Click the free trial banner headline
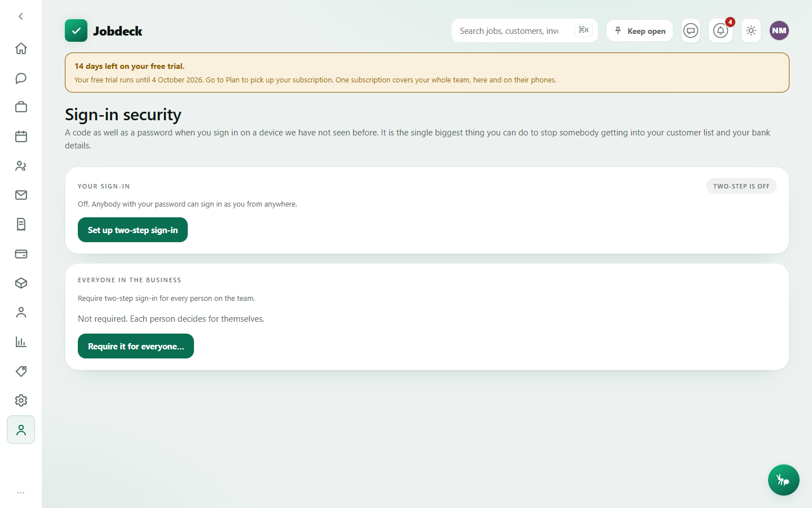812x508 pixels. [130, 66]
